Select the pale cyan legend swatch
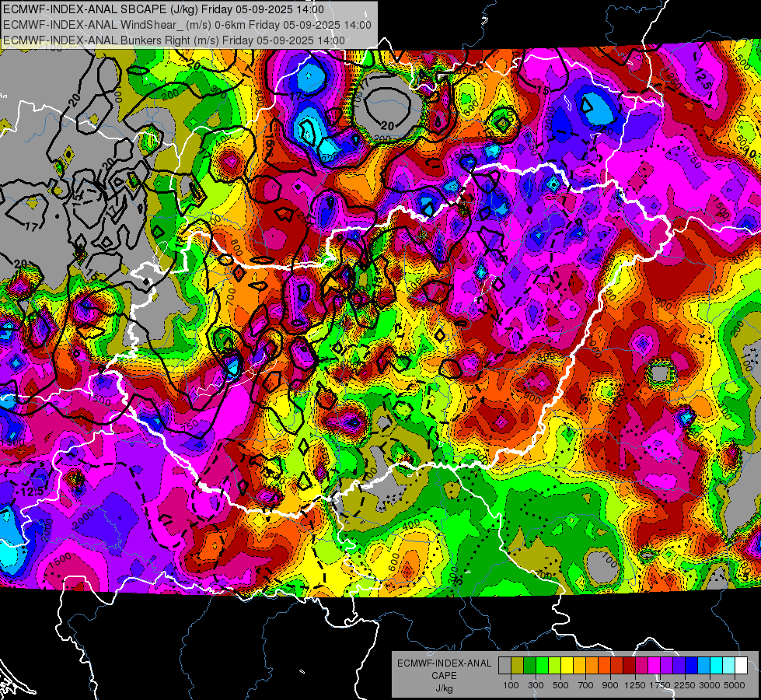The image size is (761, 700). point(729,666)
